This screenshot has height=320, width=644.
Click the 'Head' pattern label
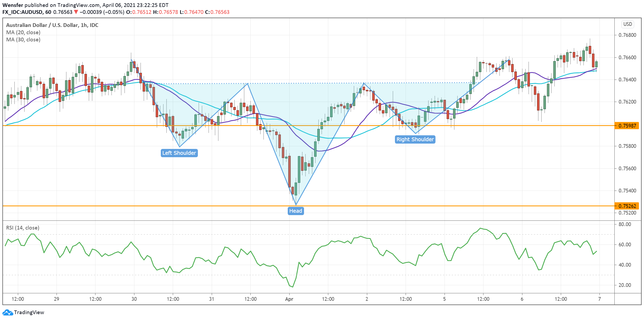296,211
